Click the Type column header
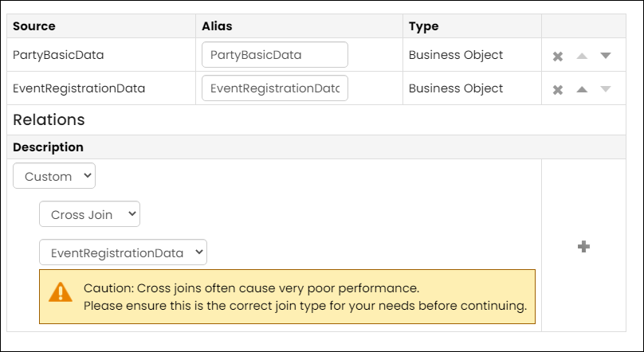The height and width of the screenshot is (352, 644). coord(423,25)
